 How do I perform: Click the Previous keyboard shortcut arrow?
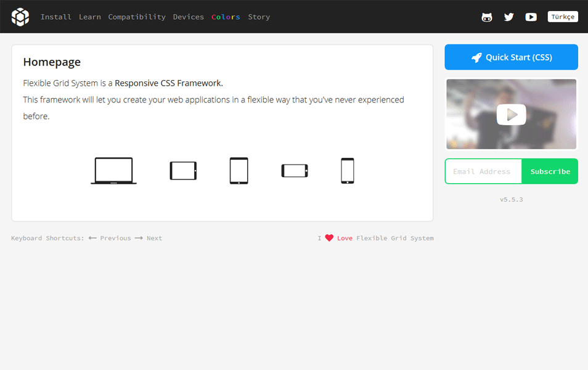tap(92, 237)
